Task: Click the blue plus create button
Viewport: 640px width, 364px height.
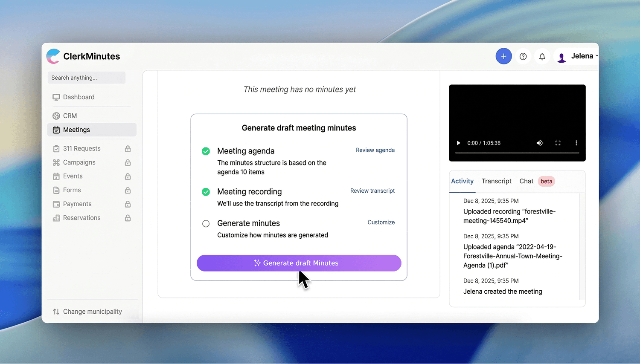Action: 503,56
